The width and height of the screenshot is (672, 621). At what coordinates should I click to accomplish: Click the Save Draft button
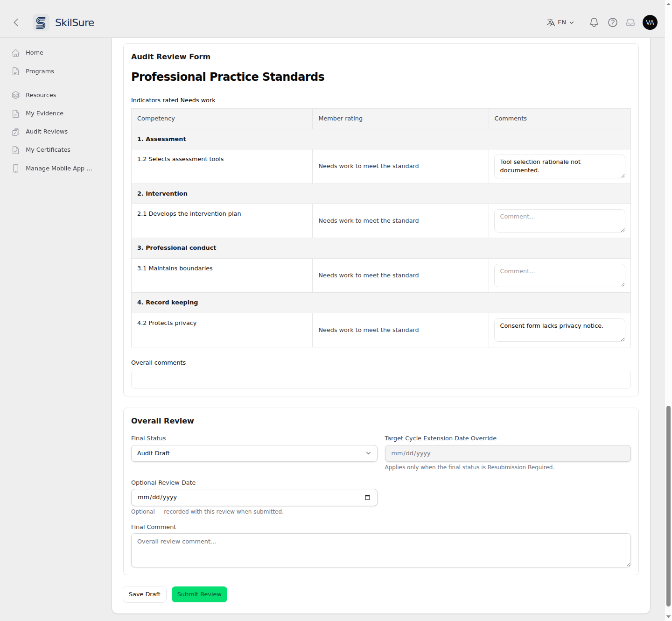click(145, 594)
